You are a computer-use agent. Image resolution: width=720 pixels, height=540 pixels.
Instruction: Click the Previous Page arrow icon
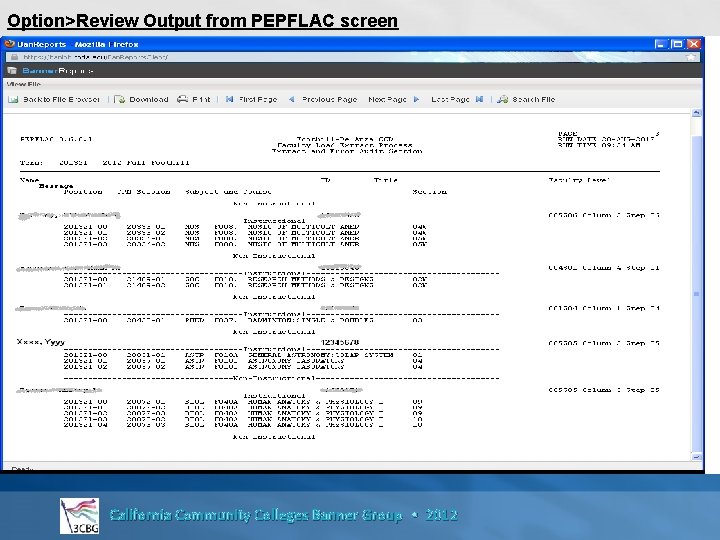point(292,99)
